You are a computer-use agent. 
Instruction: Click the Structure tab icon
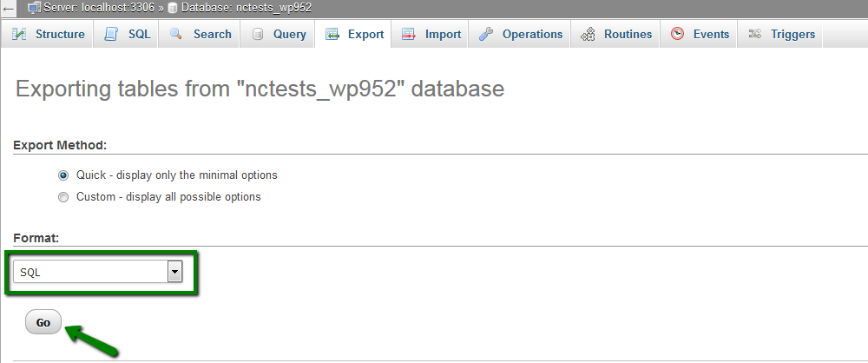(x=20, y=35)
